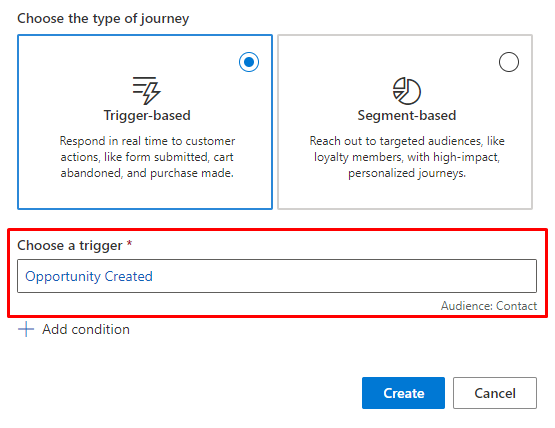Click the plus icon beside Add condition

(x=26, y=329)
